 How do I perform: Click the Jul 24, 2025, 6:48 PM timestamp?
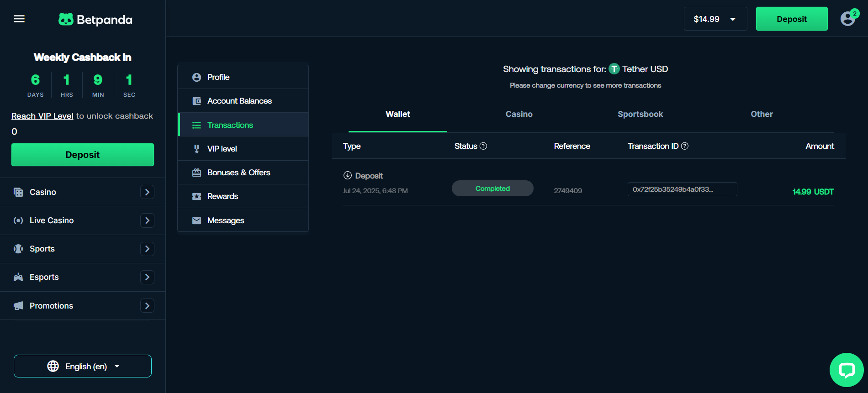click(376, 191)
